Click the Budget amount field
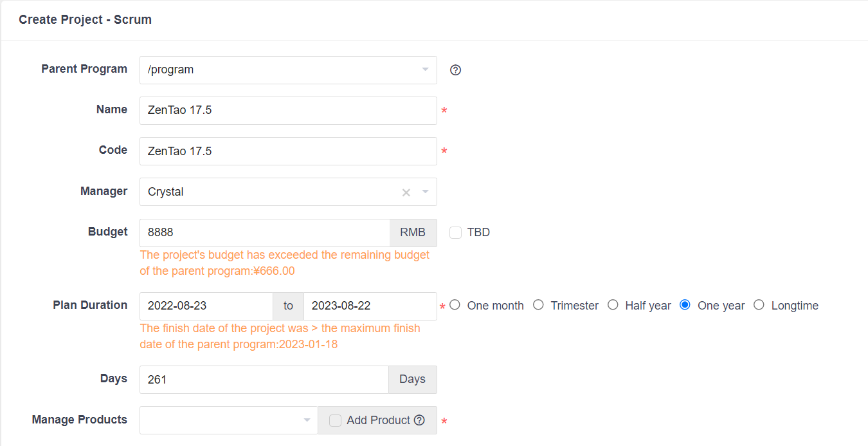 pyautogui.click(x=264, y=233)
